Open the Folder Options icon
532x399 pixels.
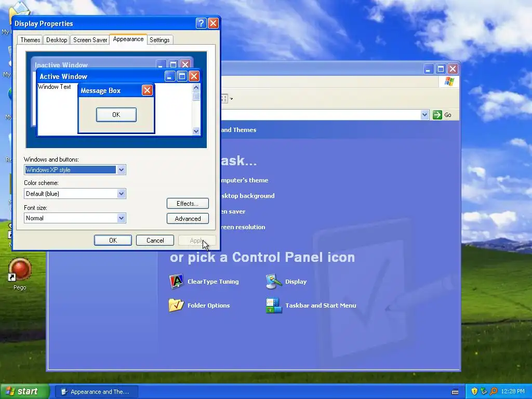[x=176, y=305]
